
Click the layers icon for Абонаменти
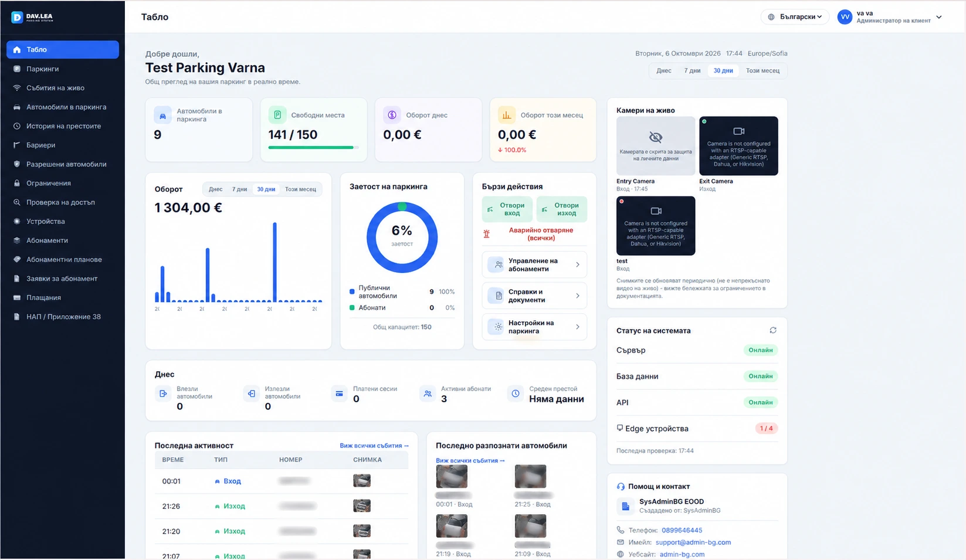click(x=17, y=240)
